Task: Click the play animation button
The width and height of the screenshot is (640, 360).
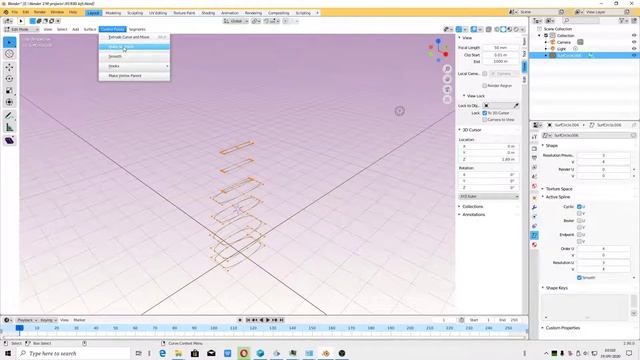Action: tap(268, 320)
